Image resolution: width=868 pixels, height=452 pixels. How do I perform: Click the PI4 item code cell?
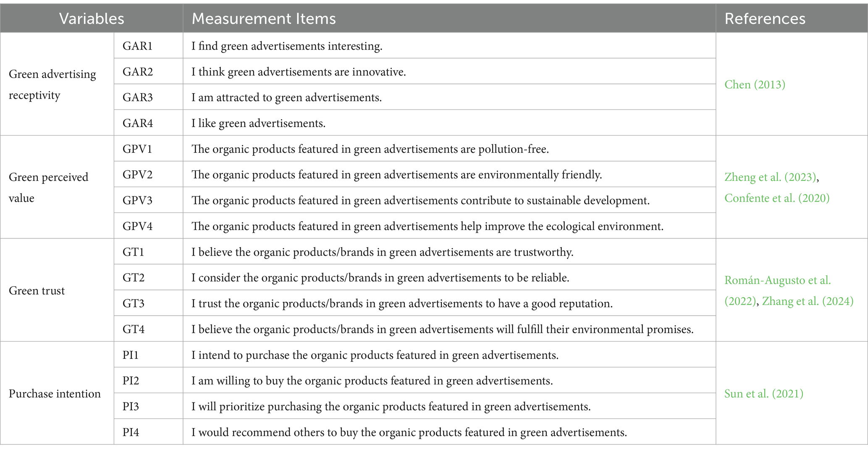point(148,432)
